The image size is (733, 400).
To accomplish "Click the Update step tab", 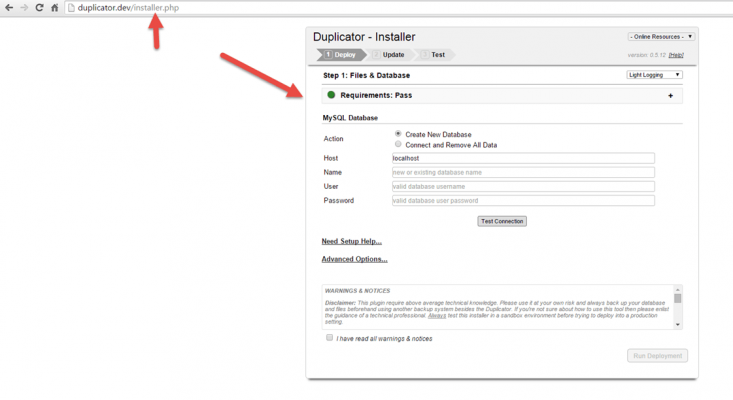I will (x=392, y=55).
